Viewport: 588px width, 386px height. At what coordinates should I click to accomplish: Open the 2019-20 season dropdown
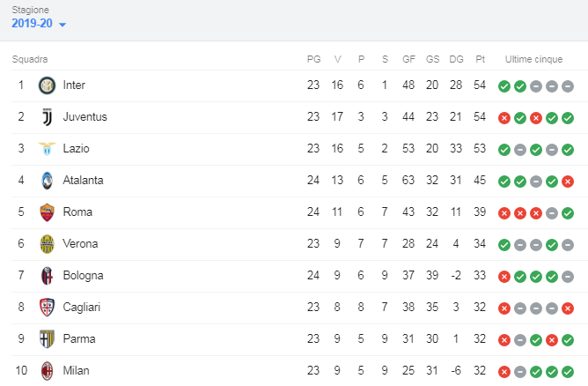[x=39, y=23]
